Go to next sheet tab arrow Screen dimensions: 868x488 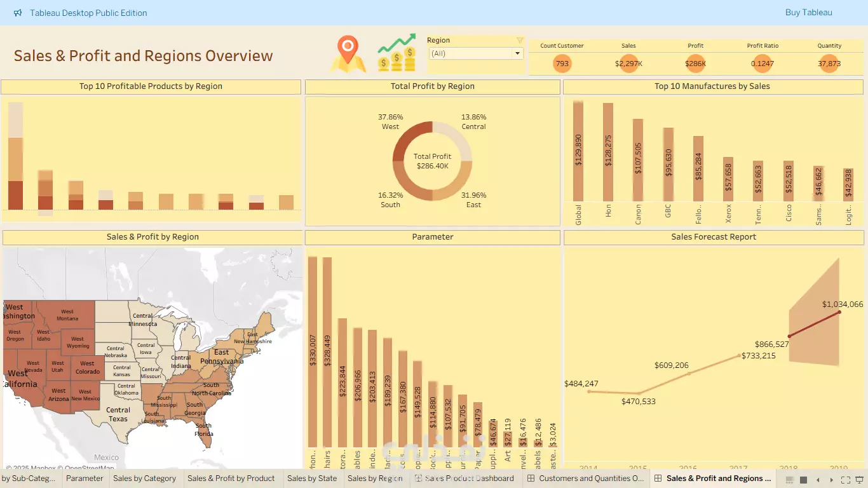pyautogui.click(x=832, y=480)
